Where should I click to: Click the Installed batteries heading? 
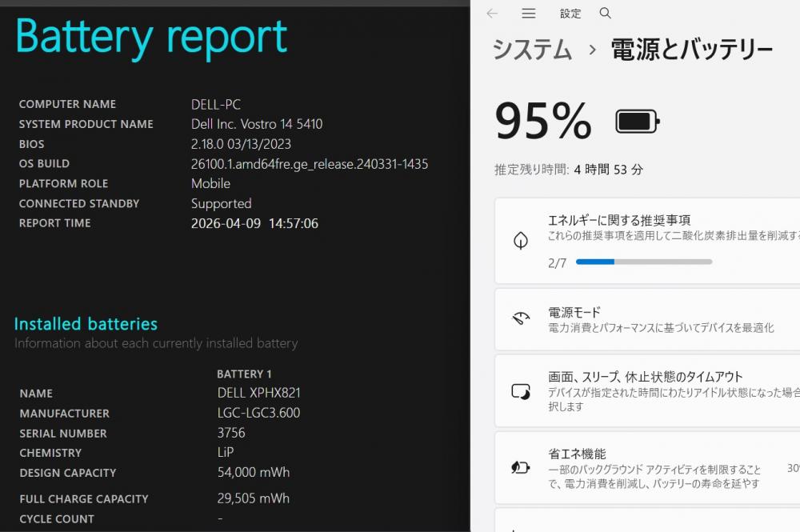[86, 324]
